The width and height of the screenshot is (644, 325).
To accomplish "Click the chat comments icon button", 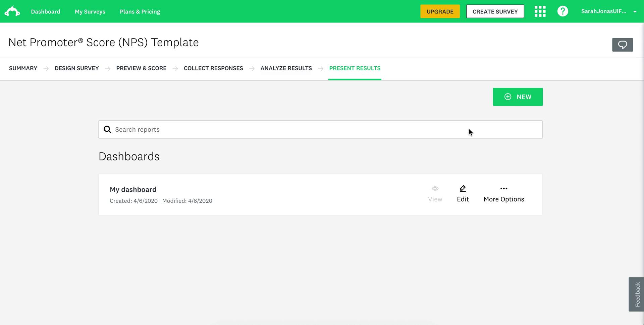I will [623, 45].
